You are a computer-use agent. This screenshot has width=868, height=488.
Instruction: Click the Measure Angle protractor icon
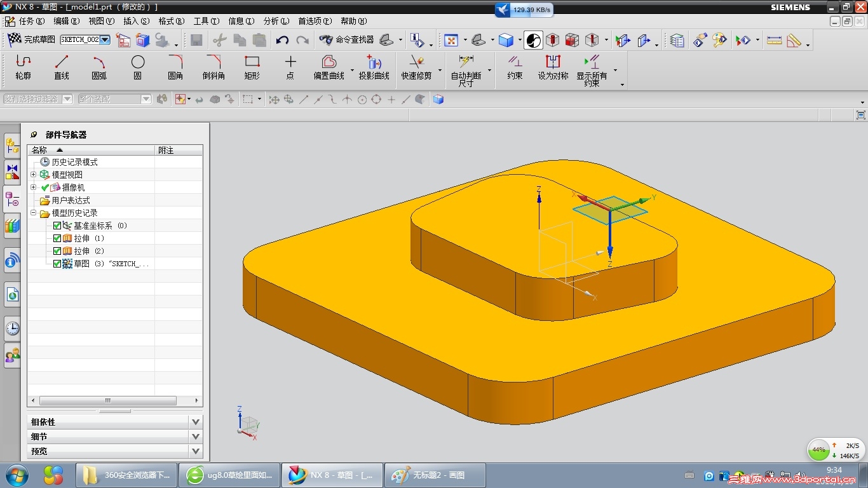coord(794,40)
